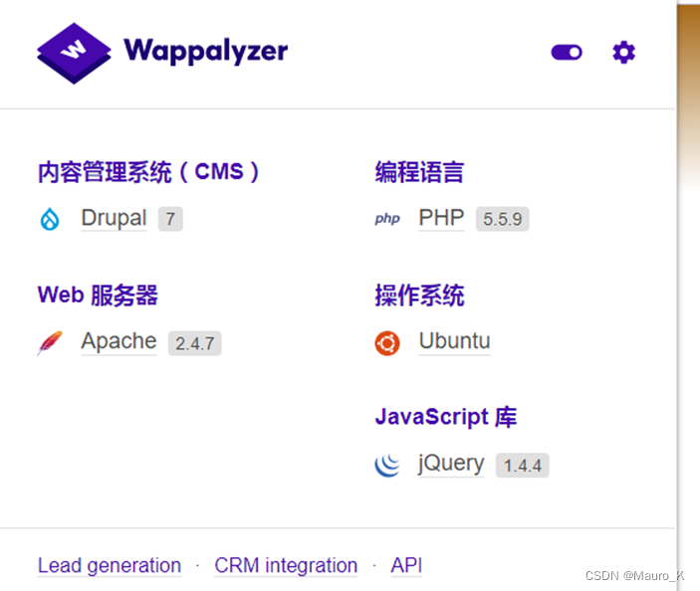Click the Apache feather icon

50,342
